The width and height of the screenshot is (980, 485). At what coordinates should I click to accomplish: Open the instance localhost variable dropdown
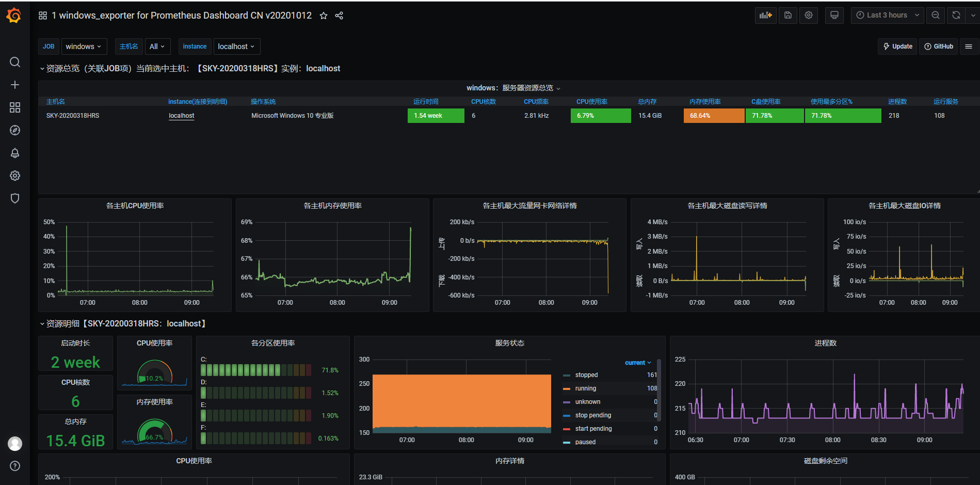236,46
